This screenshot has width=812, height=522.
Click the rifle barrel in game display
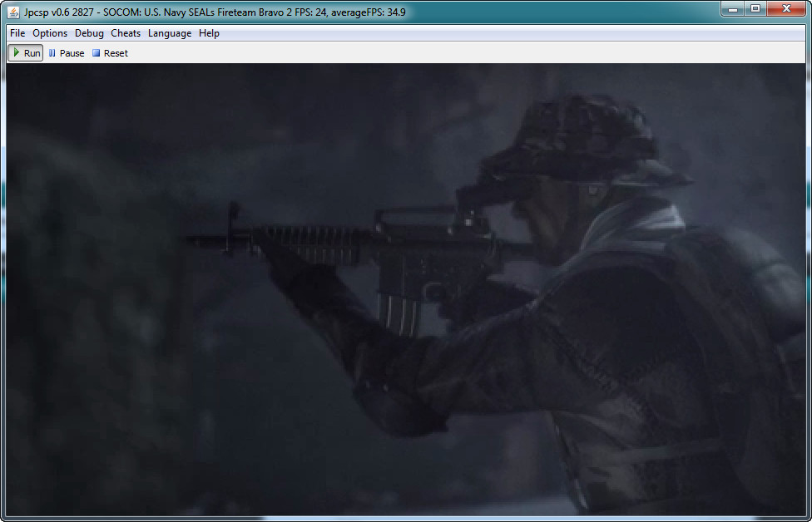tap(208, 240)
